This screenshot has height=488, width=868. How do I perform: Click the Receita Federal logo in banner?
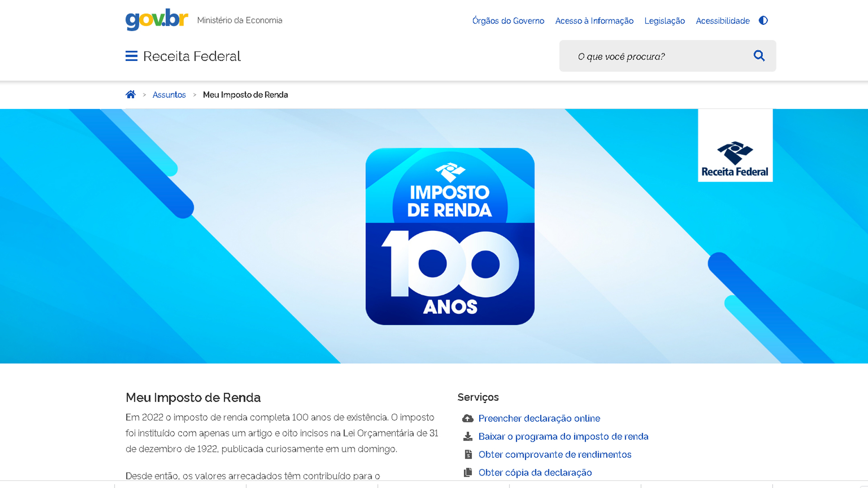click(735, 145)
